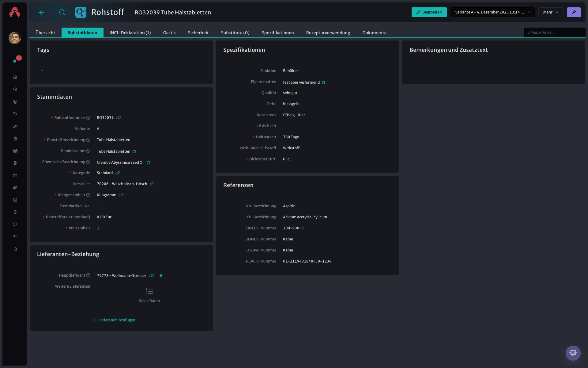Open the chat support bubble
This screenshot has height=368, width=588.
pyautogui.click(x=573, y=353)
